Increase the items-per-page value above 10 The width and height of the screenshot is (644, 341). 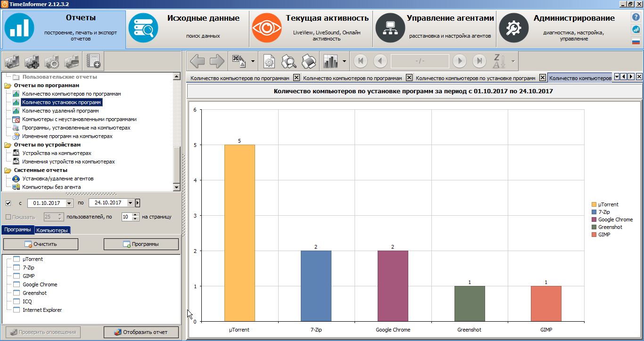pos(136,215)
